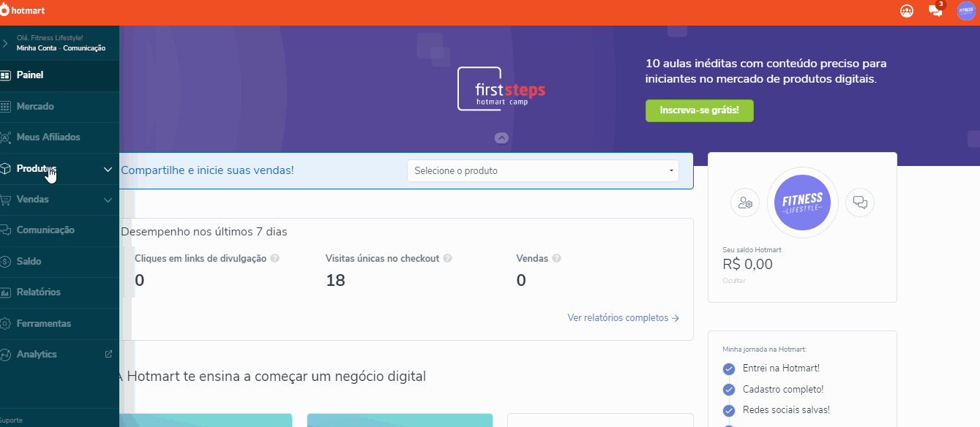Viewport: 980px width, 427px height.
Task: Click the Desempenho nos últimos 7 dias heading
Action: (x=204, y=232)
